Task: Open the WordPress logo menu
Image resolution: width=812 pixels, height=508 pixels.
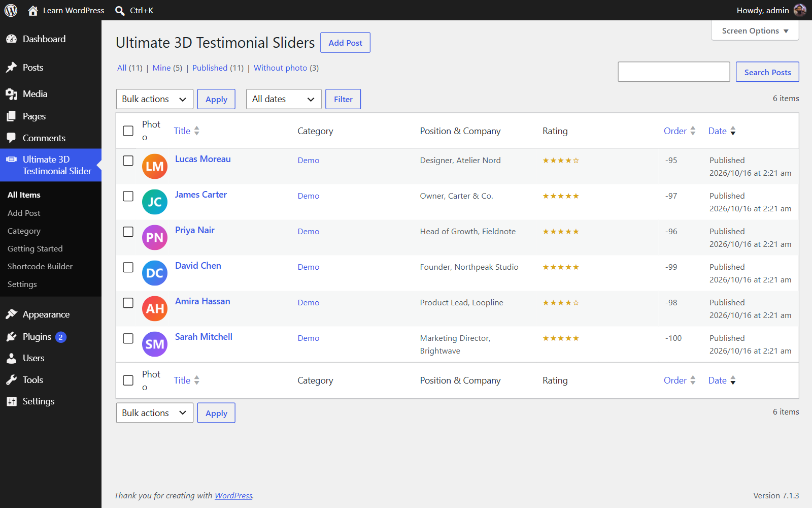Action: pos(11,10)
